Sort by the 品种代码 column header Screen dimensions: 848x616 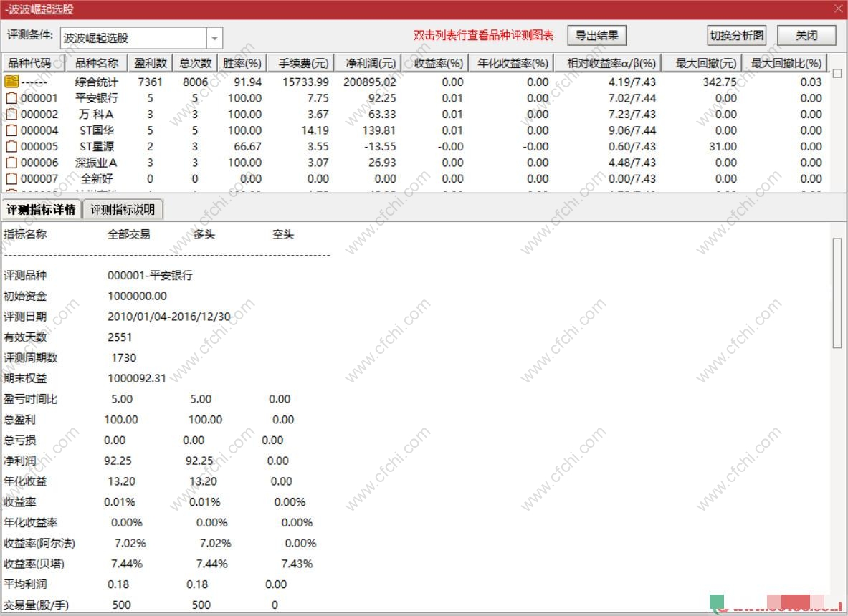click(34, 63)
